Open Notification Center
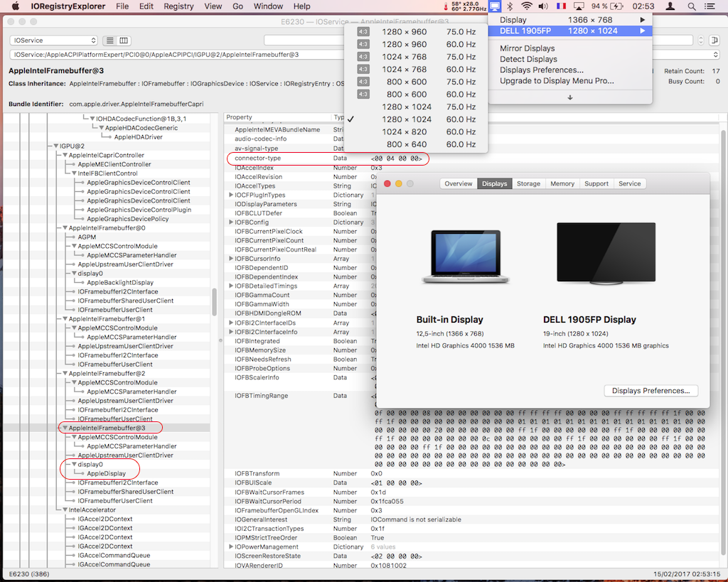The height and width of the screenshot is (582, 728). (x=710, y=6)
